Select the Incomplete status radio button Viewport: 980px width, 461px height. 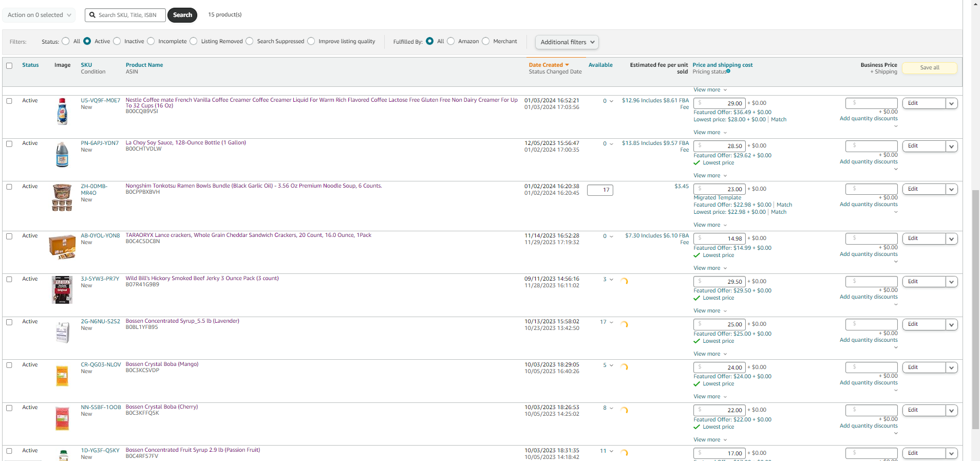151,41
